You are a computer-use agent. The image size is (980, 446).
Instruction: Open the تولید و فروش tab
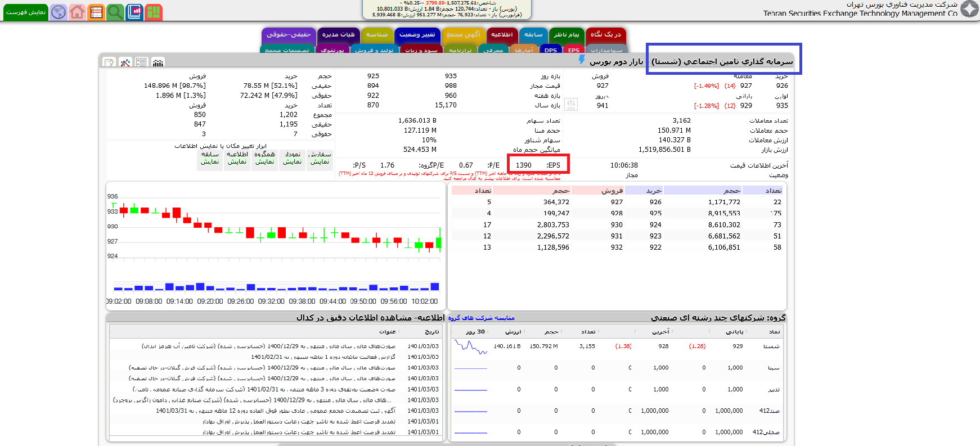374,50
